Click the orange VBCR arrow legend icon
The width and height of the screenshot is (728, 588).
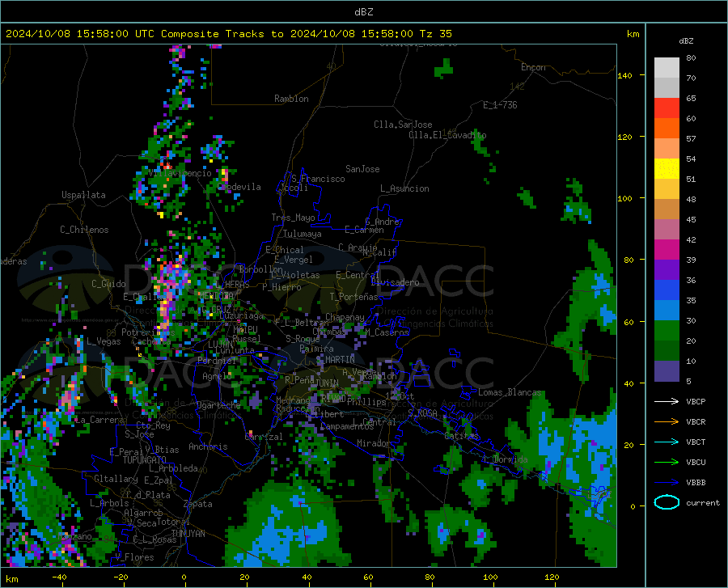pyautogui.click(x=667, y=422)
